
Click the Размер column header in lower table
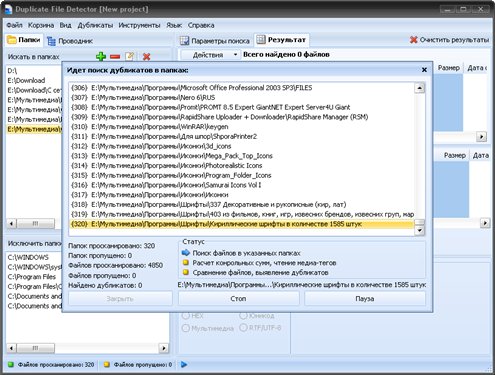(x=454, y=155)
